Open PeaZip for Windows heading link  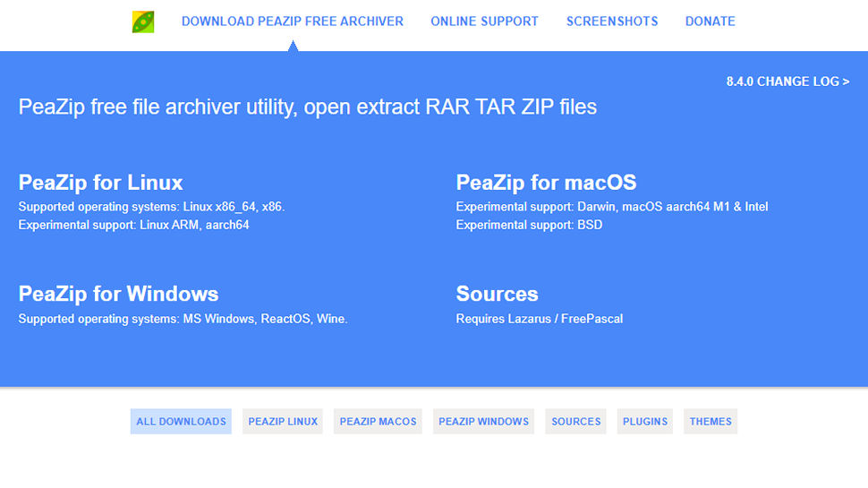coord(118,294)
